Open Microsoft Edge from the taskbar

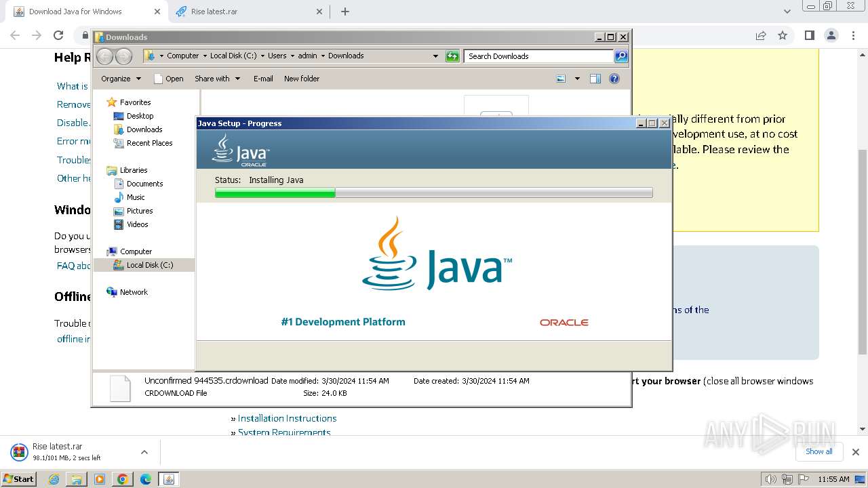pyautogui.click(x=146, y=479)
